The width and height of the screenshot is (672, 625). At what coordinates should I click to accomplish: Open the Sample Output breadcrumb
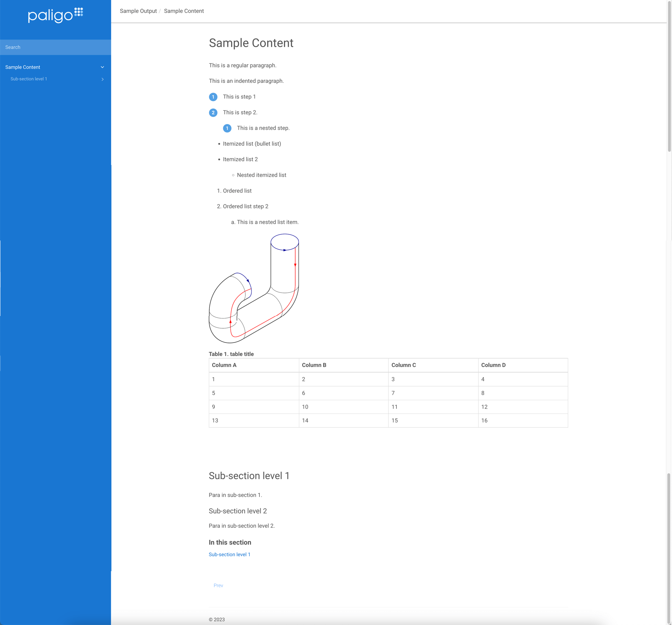[138, 11]
